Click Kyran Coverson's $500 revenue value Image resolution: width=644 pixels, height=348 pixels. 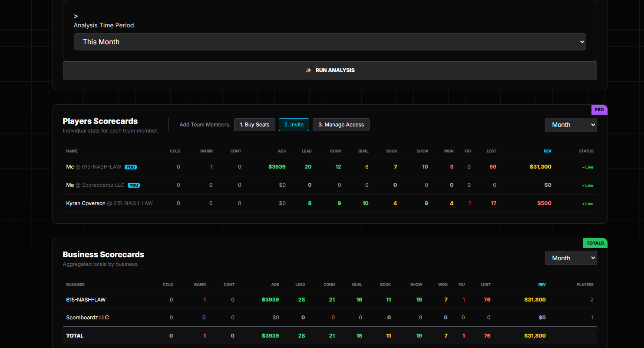point(545,203)
